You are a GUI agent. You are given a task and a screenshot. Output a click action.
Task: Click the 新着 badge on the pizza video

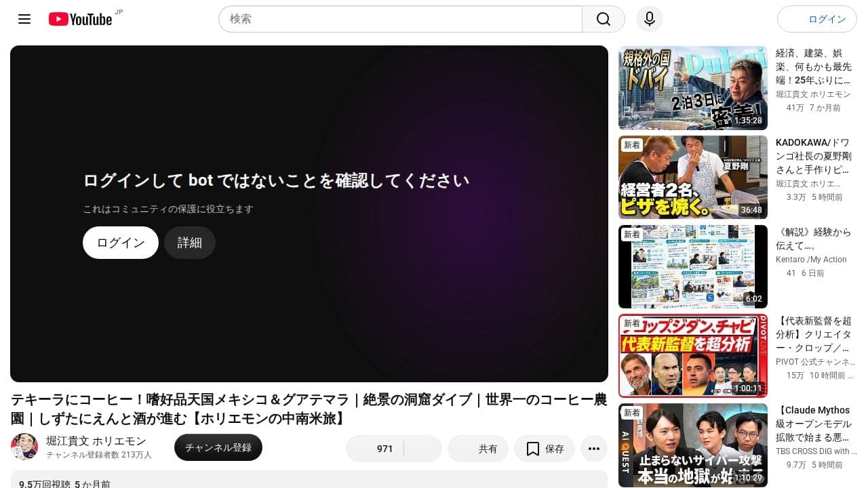coord(632,145)
